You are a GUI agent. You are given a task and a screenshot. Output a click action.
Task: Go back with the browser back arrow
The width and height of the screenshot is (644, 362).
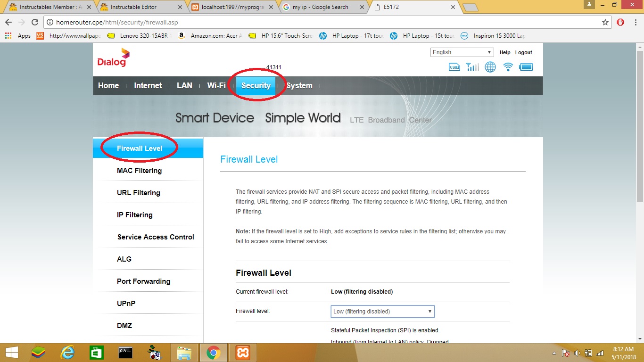click(x=8, y=22)
